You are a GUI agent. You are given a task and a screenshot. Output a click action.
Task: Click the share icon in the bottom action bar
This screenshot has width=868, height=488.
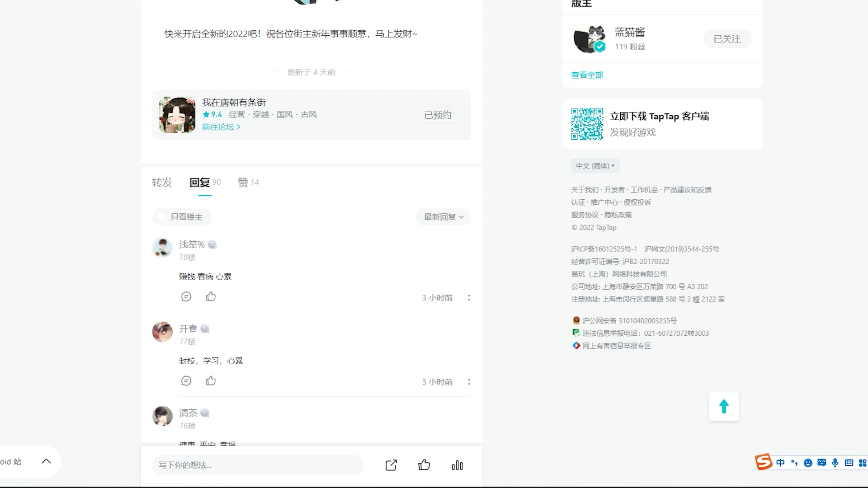pos(391,465)
